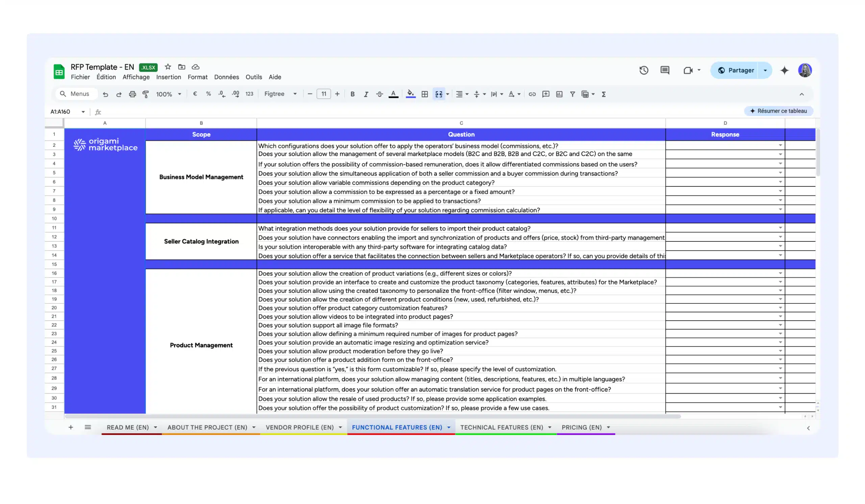Click the Menus search field
Viewport: 865px width, 504px height.
(76, 94)
